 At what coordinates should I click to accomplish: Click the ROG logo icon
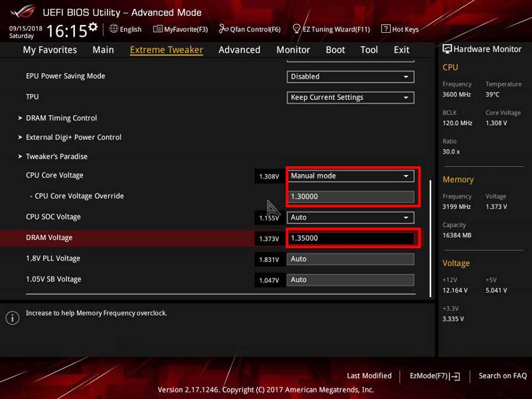coord(23,12)
